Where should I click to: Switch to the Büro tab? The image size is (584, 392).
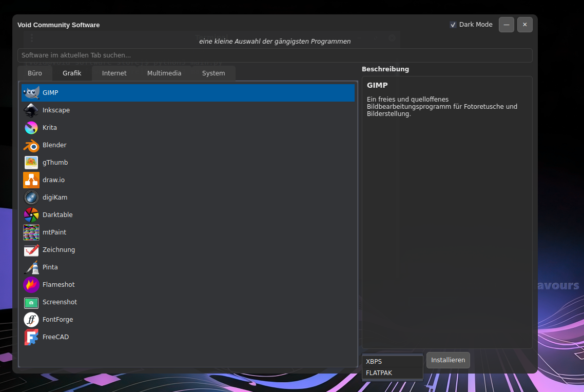pyautogui.click(x=35, y=73)
